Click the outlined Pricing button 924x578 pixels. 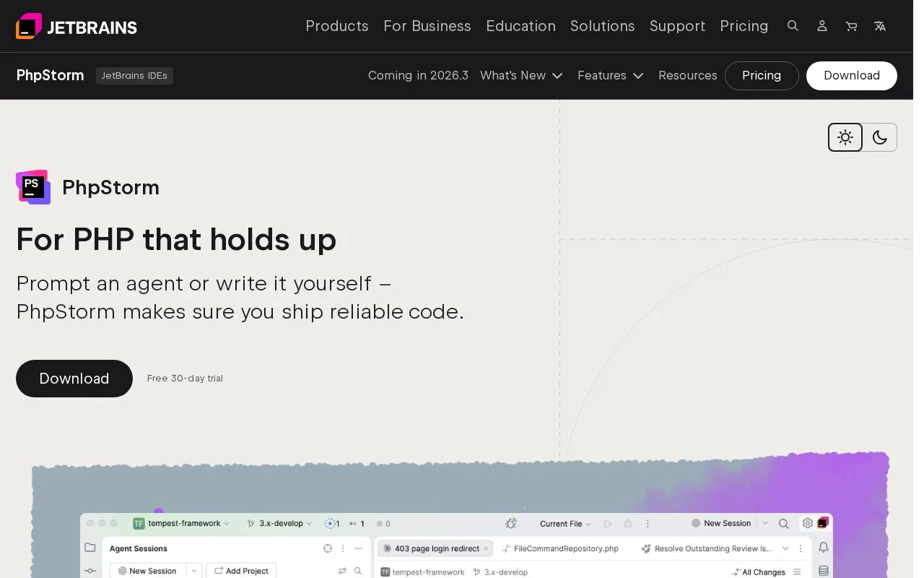coord(762,75)
